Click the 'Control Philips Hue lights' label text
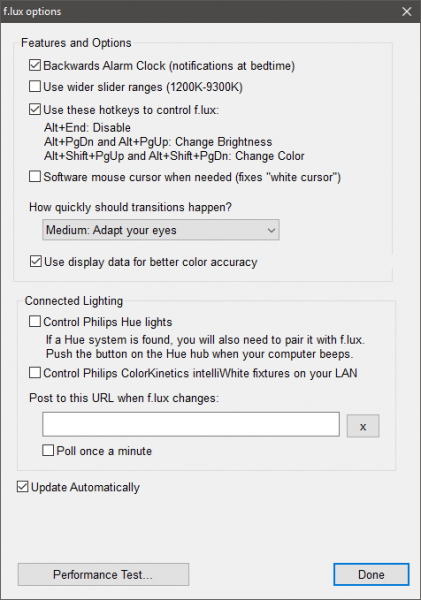This screenshot has height=600, width=421. tap(108, 322)
